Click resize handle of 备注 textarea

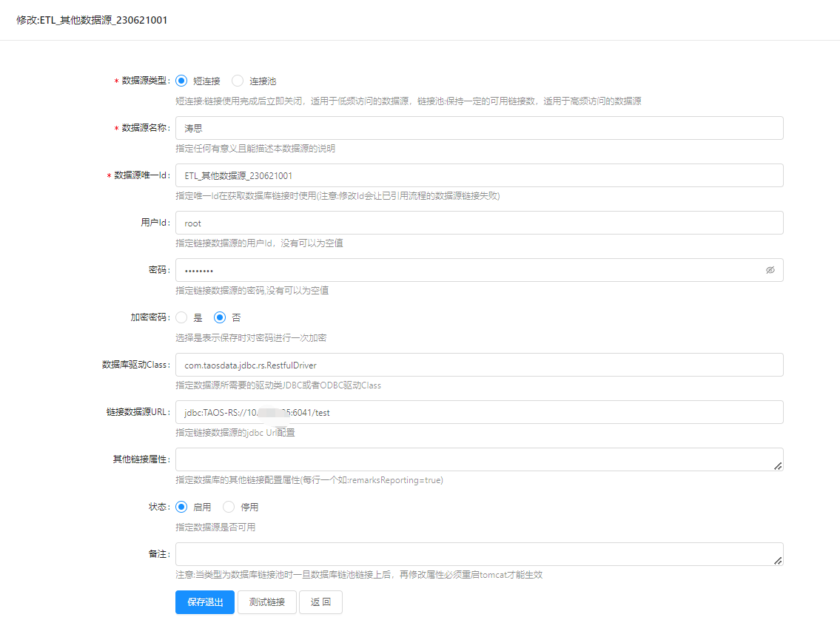click(x=778, y=561)
